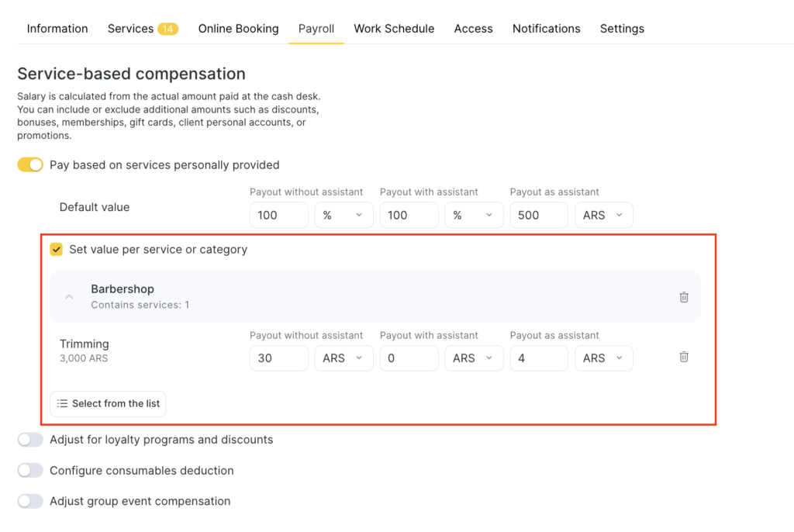The height and width of the screenshot is (532, 794).
Task: Open default payout as assistant ARS dropdown
Action: 603,216
